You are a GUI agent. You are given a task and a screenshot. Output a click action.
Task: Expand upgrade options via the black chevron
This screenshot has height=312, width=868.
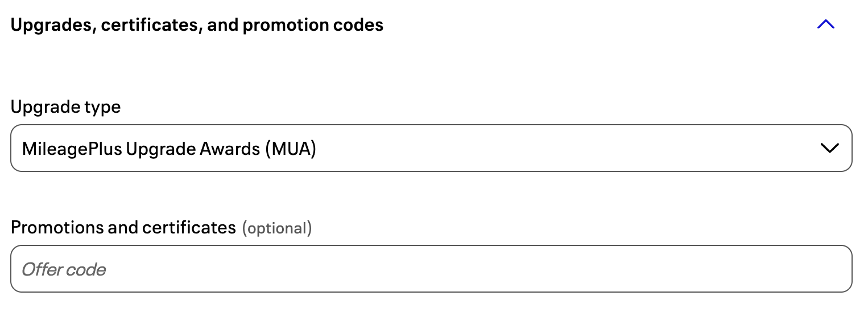point(830,148)
